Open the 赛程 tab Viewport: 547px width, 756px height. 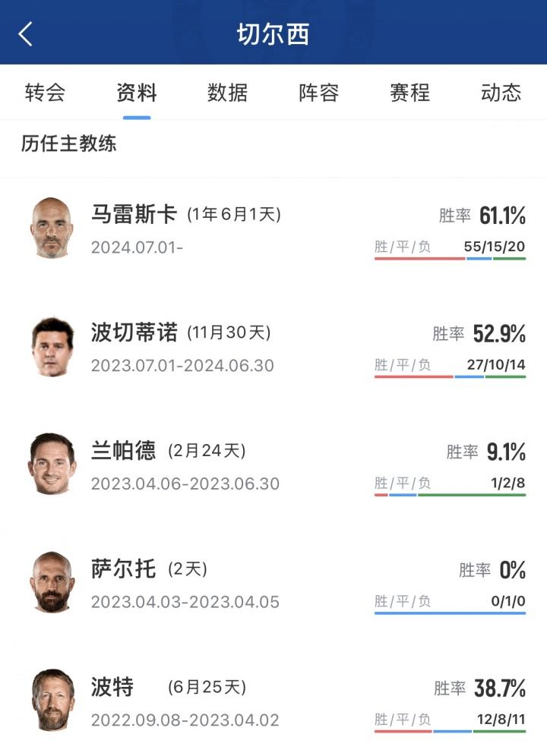pyautogui.click(x=410, y=93)
